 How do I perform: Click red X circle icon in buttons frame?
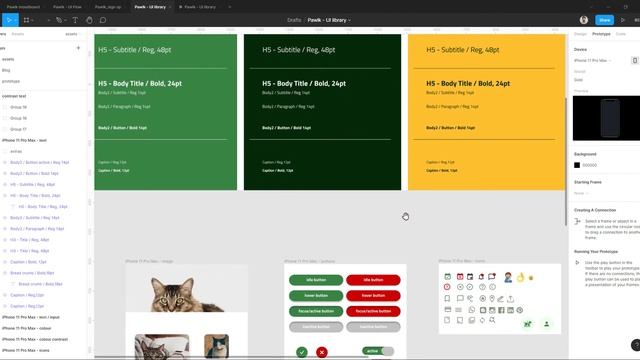[x=322, y=352]
